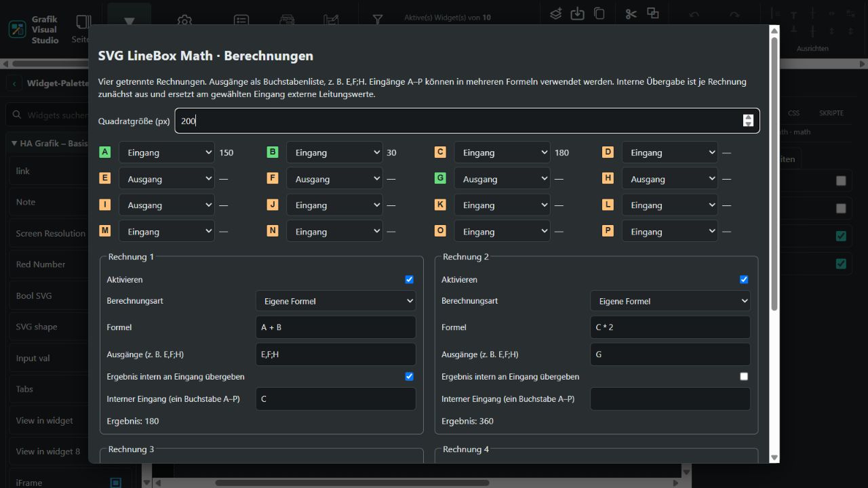Image resolution: width=868 pixels, height=488 pixels.
Task: Focus the Ausgänge field in Rechnung 2
Action: (670, 354)
